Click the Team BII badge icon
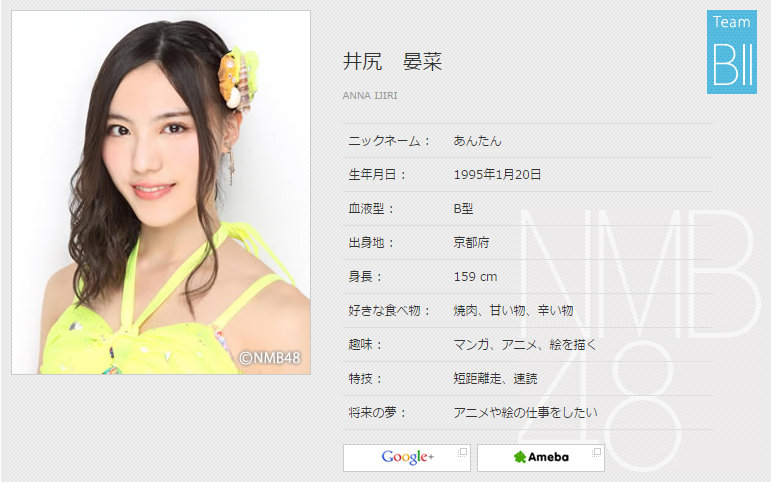Screen dimensions: 771x483 point(732,52)
